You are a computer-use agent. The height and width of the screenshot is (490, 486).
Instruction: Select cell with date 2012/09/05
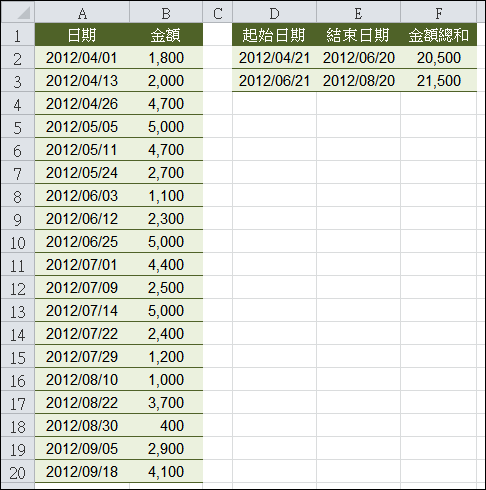pos(82,449)
